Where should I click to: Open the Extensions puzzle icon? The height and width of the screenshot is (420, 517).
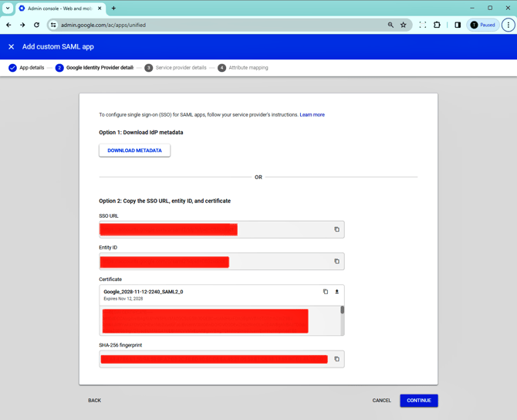[x=437, y=25]
